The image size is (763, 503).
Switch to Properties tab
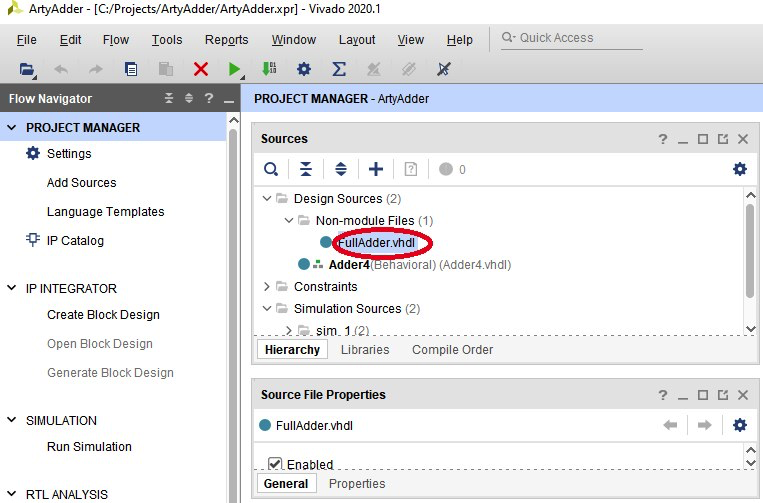pos(357,484)
